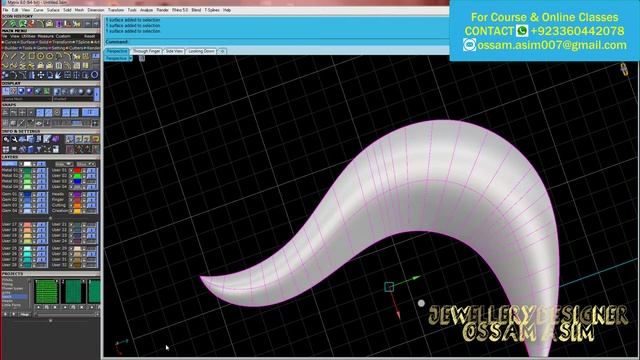Lock the Metal 02 layer
Viewport: 640px width, 360px height.
pyautogui.click(x=34, y=176)
